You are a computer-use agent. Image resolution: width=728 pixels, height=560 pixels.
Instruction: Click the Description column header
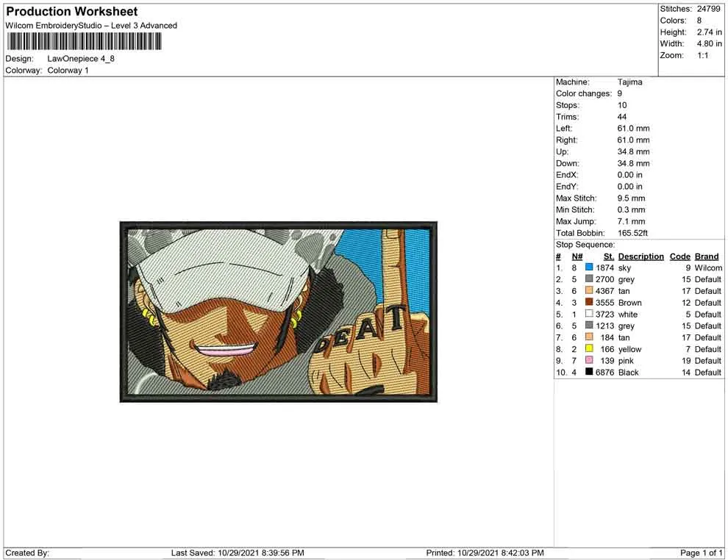(640, 256)
